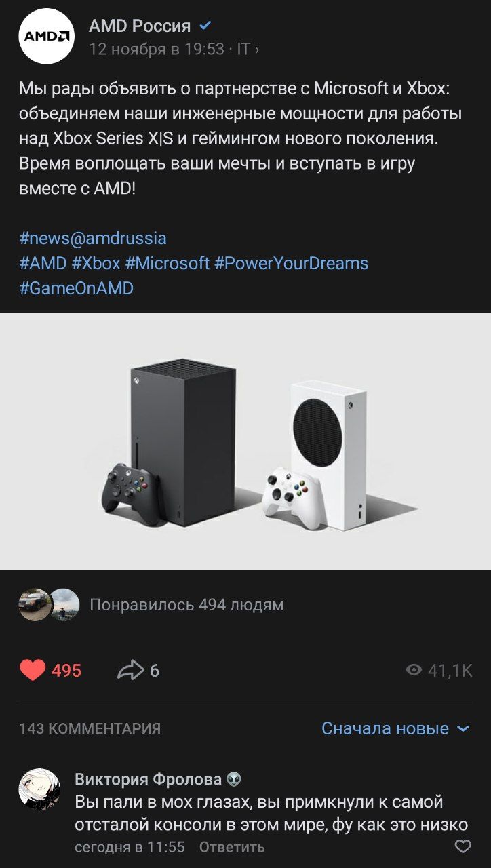Tap the eye views counter icon
The height and width of the screenshot is (868, 491).
pos(414,671)
